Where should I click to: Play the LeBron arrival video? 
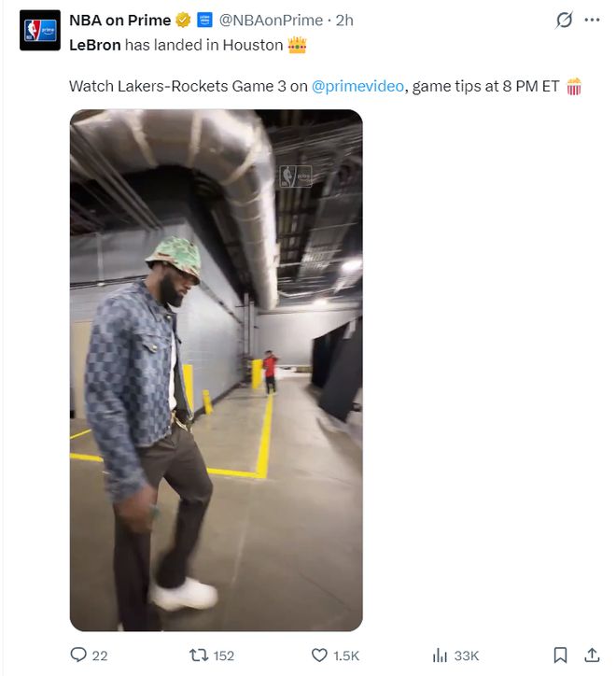click(217, 371)
